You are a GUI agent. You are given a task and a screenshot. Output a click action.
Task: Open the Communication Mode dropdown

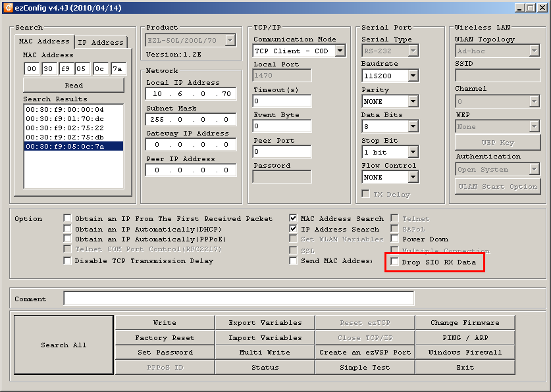tap(340, 51)
